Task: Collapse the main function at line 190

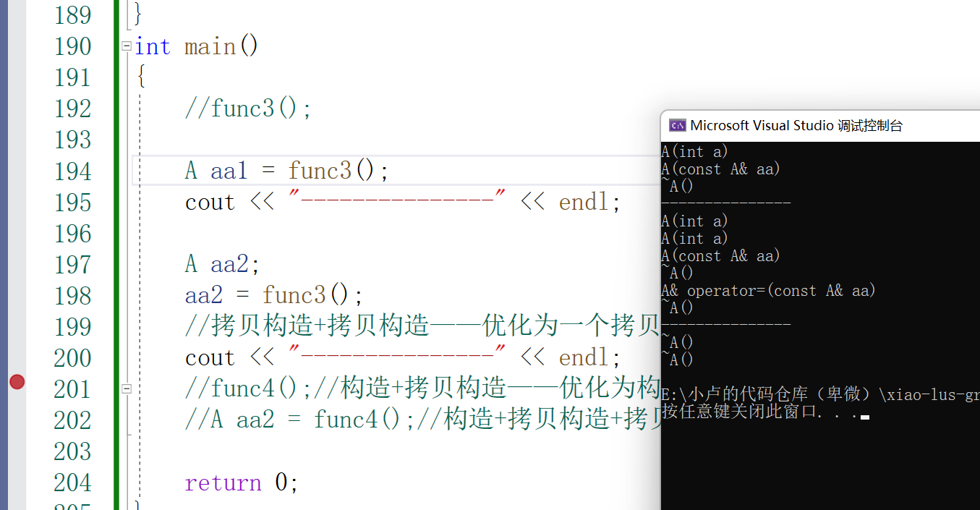Action: click(127, 46)
